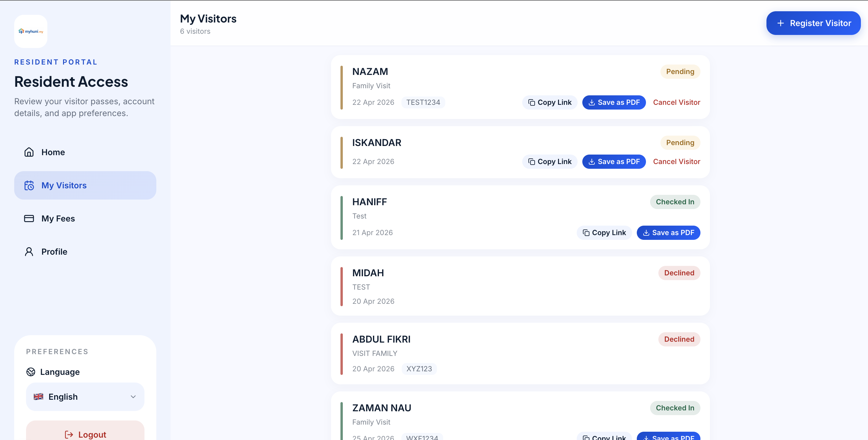Screen dimensions: 868x440
Task: Click the My Fees card icon
Action: (29, 219)
